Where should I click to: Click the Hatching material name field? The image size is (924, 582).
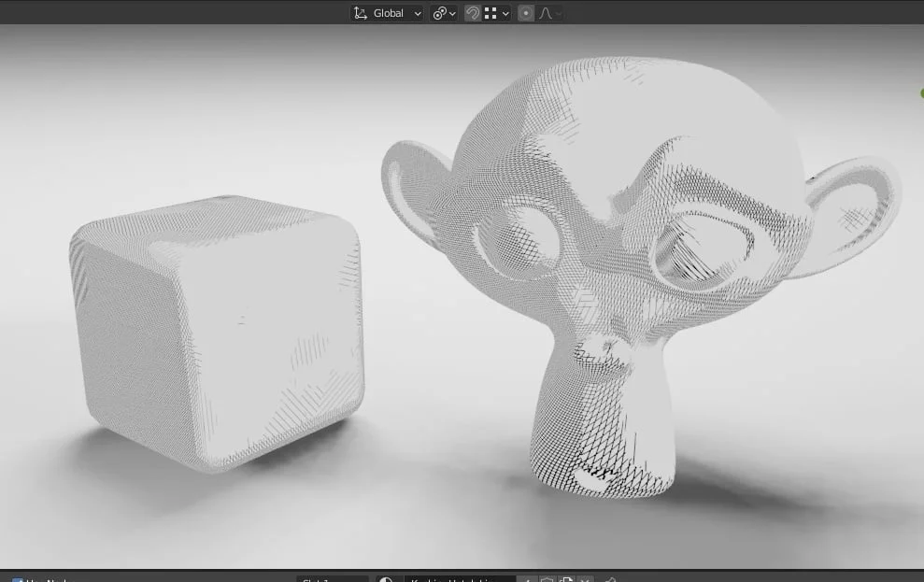(x=458, y=578)
